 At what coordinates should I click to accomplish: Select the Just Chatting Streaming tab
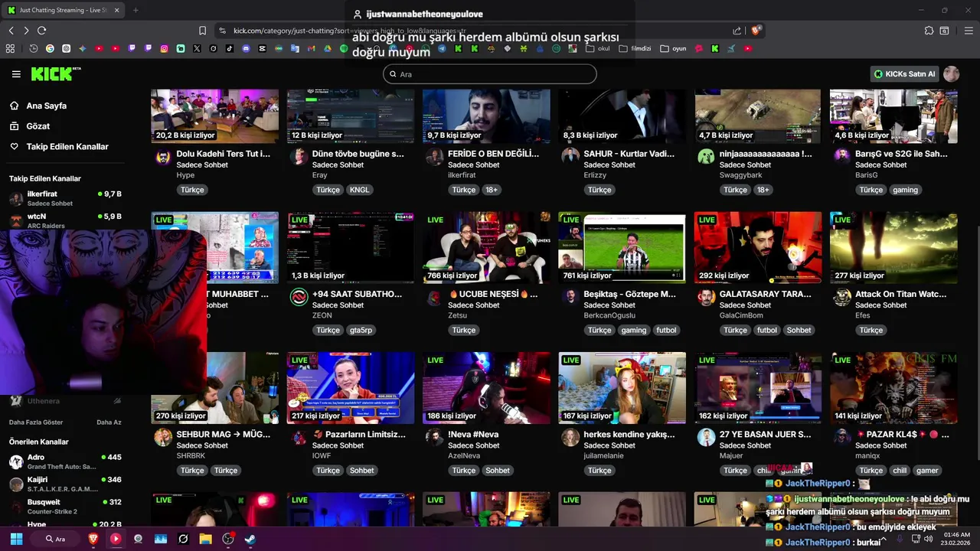(x=61, y=11)
